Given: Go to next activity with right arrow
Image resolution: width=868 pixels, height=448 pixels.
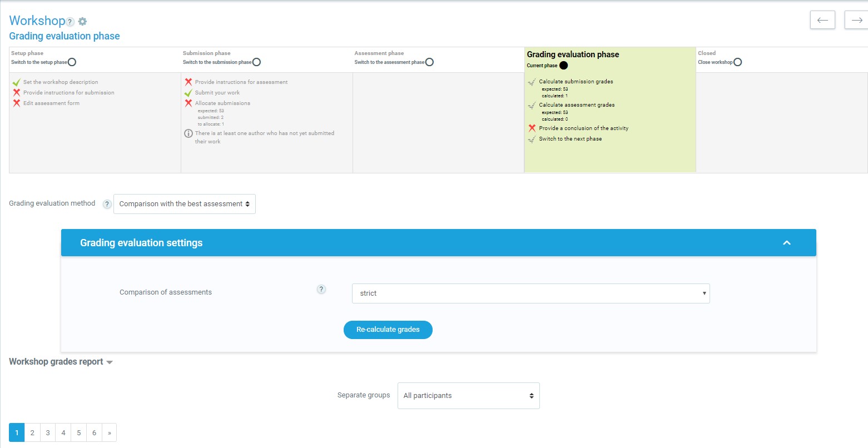Looking at the screenshot, I should (856, 20).
